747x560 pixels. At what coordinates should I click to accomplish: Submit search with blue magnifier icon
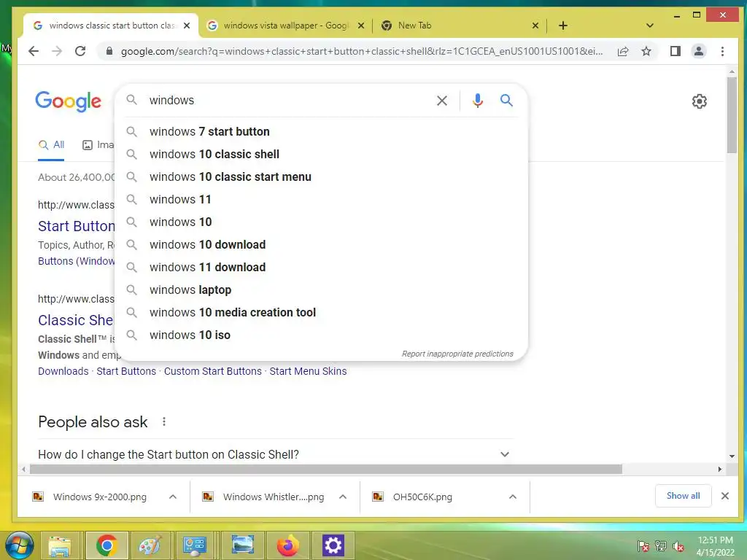506,100
